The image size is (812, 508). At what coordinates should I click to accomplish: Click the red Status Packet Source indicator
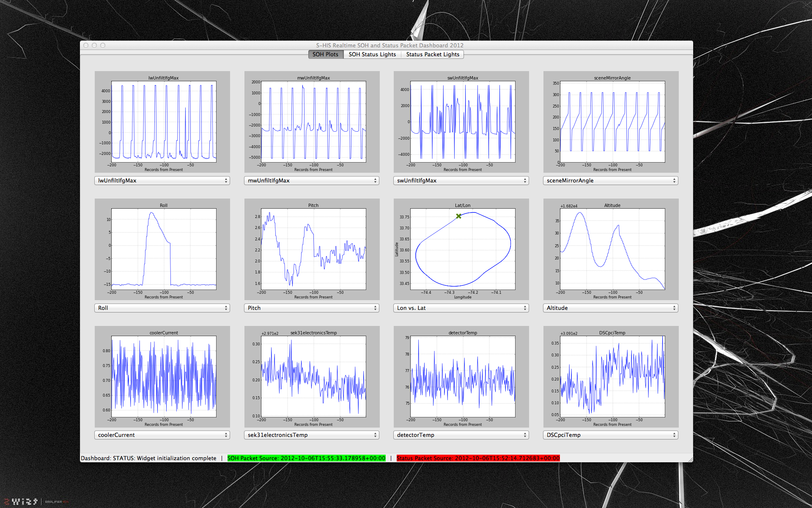pos(478,458)
